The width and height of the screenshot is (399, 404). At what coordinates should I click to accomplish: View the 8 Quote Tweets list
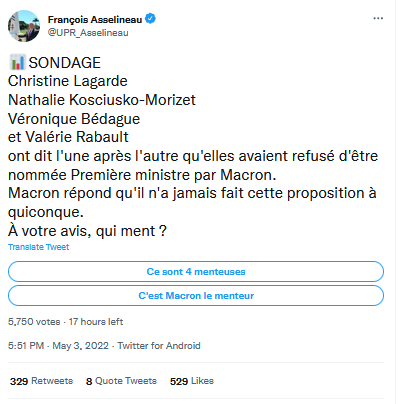pyautogui.click(x=121, y=381)
